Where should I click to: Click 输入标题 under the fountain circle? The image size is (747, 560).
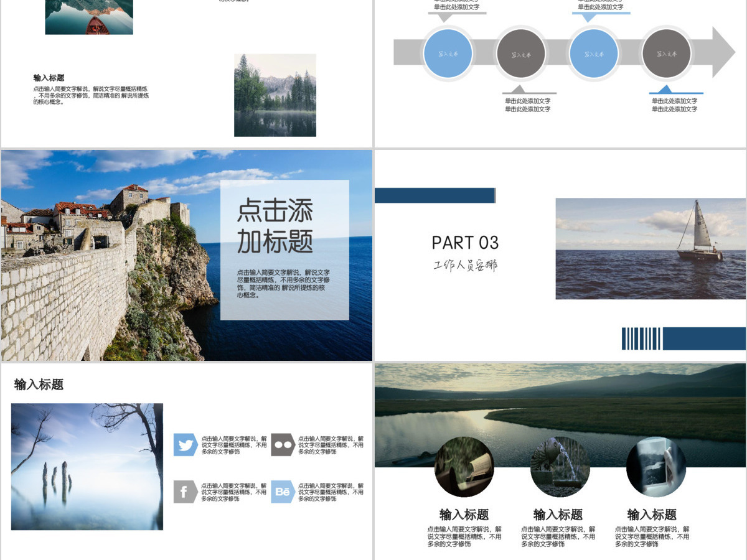pyautogui.click(x=558, y=515)
